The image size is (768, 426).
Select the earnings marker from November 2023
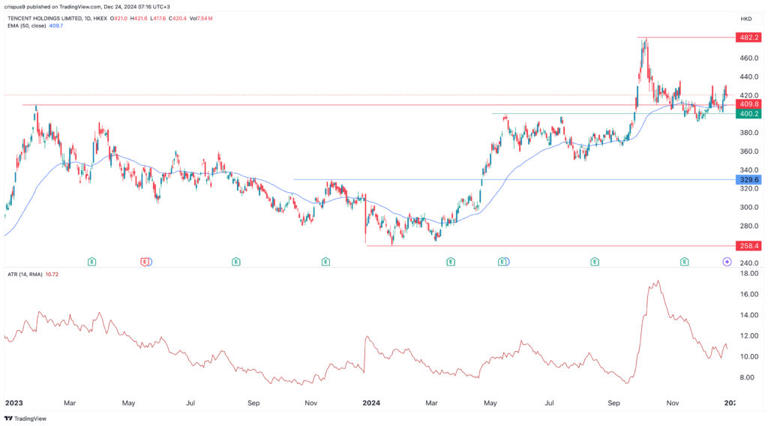click(x=326, y=261)
